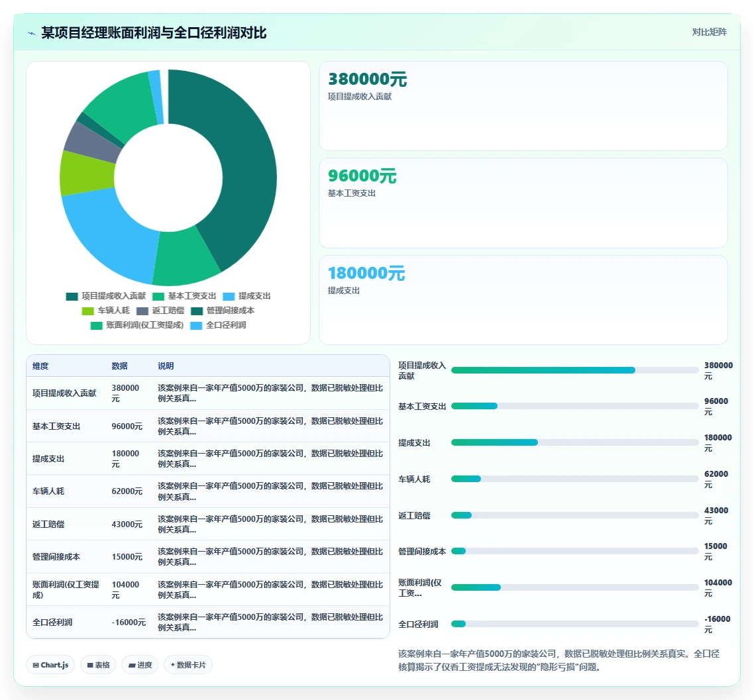This screenshot has width=754, height=700.
Task: Click 车辆人耗 progress bar
Action: [574, 479]
